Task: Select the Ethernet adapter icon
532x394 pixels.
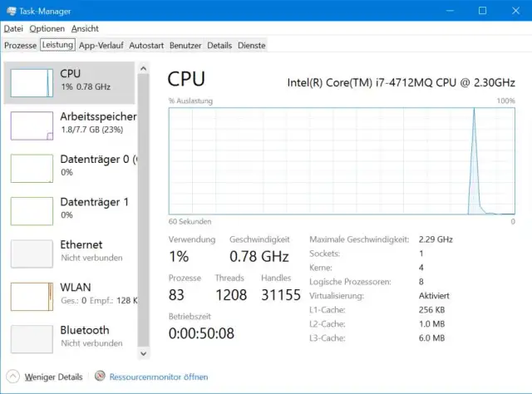Action: tap(32, 254)
